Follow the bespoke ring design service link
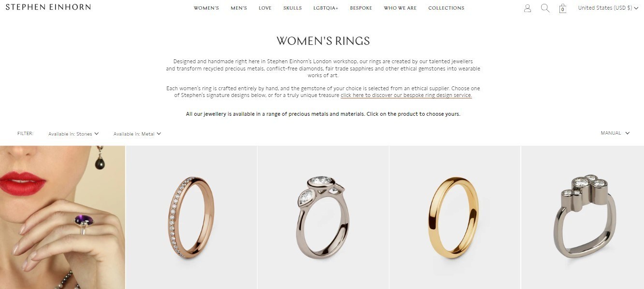 coord(406,96)
